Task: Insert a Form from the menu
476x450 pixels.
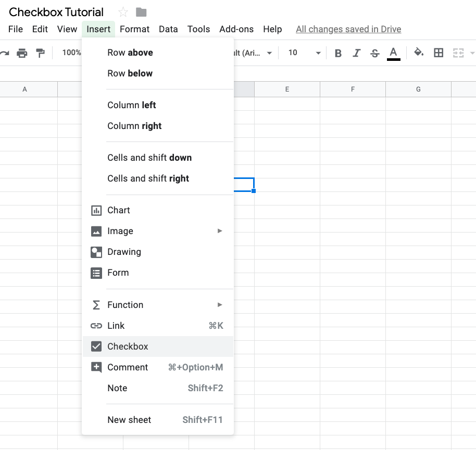Action: pos(158,273)
